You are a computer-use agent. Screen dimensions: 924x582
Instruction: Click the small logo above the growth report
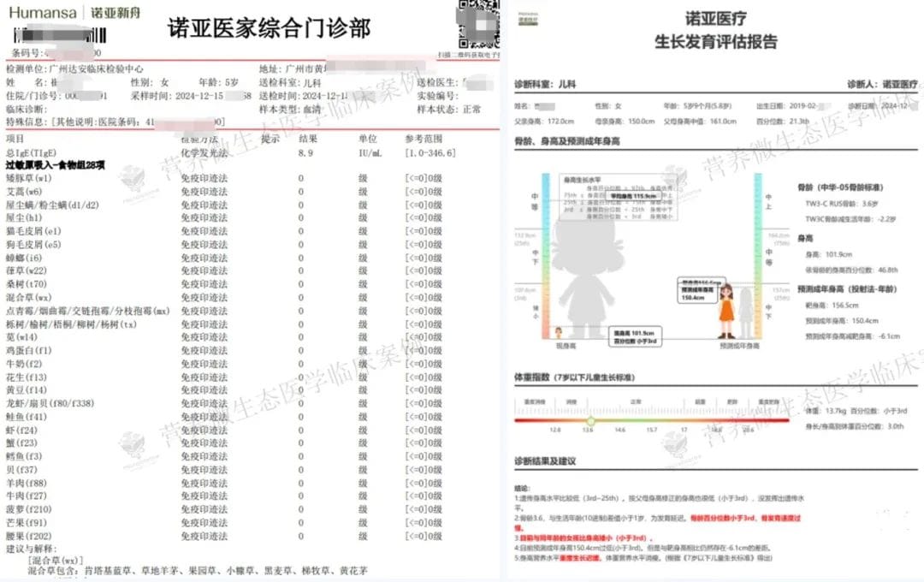coord(528,18)
